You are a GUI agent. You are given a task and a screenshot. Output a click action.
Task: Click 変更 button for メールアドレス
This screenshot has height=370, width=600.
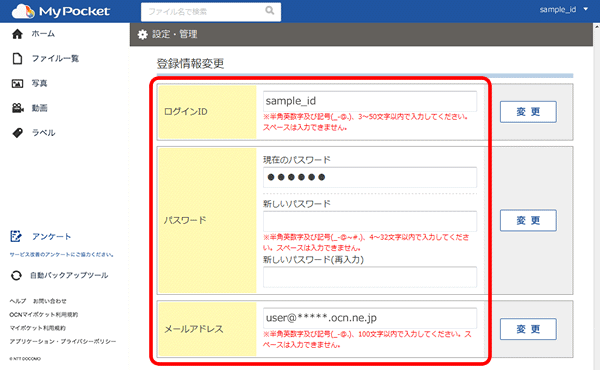pos(528,329)
